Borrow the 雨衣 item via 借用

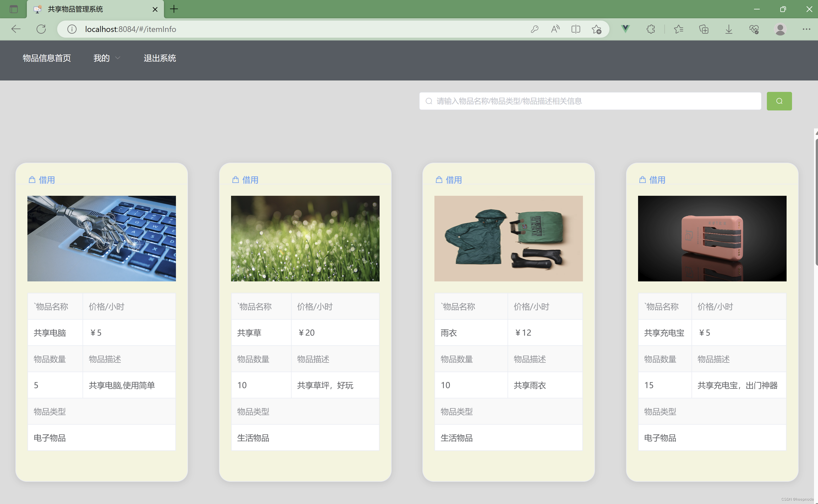(449, 180)
